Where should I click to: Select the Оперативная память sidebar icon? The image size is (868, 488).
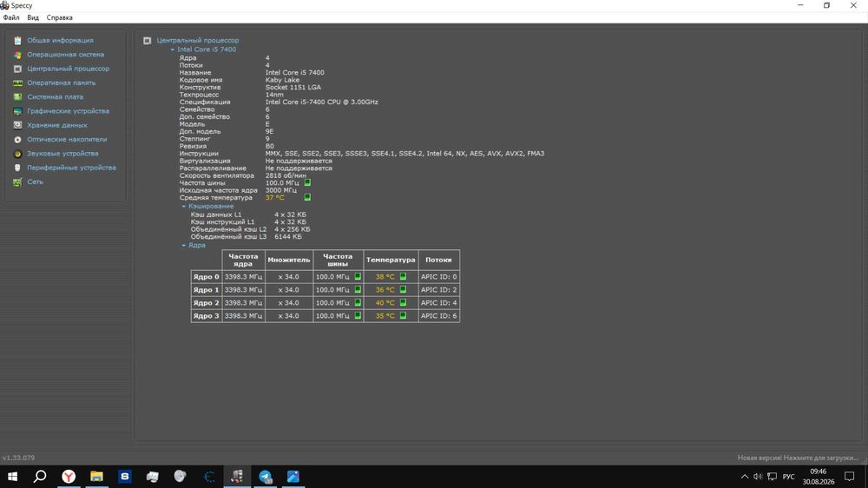[17, 83]
